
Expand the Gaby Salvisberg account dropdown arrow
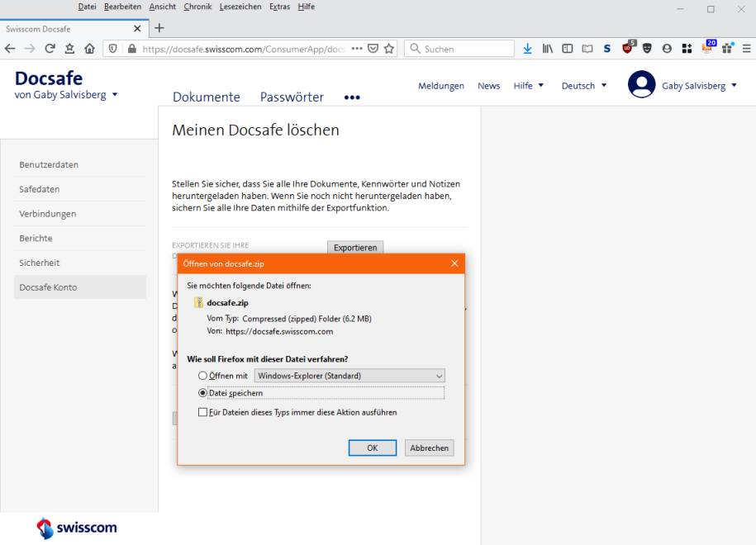pos(735,85)
